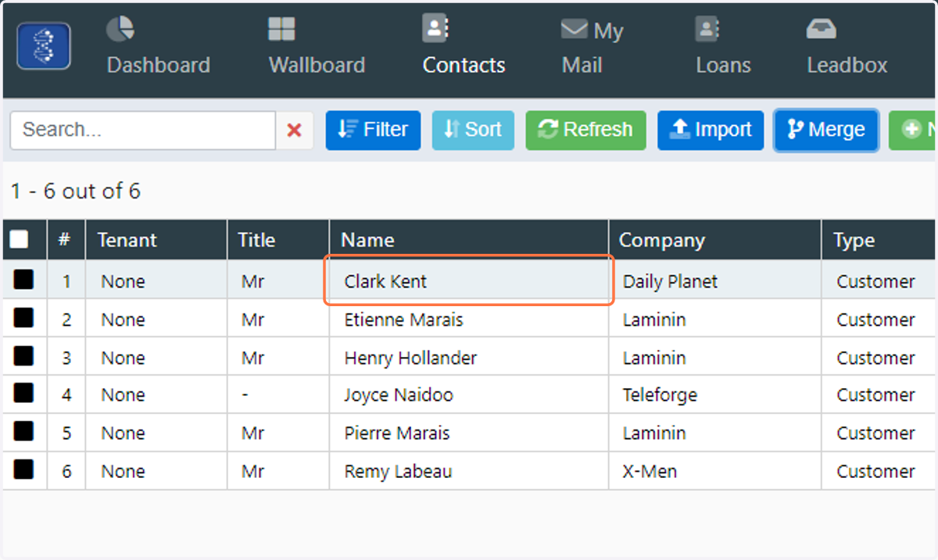Click the Type column header
Image resolution: width=938 pixels, height=560 pixels.
pos(880,240)
